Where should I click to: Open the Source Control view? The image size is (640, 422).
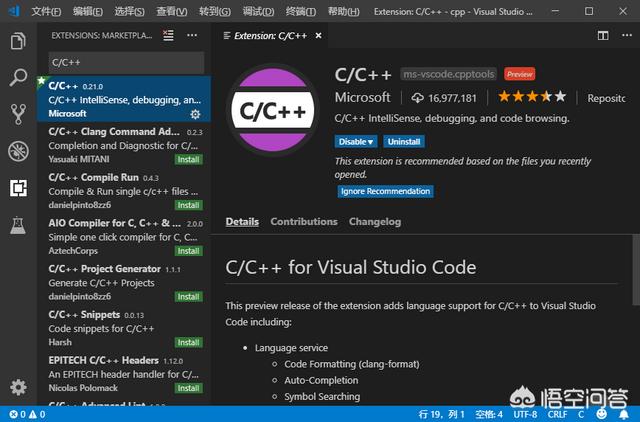(x=18, y=114)
